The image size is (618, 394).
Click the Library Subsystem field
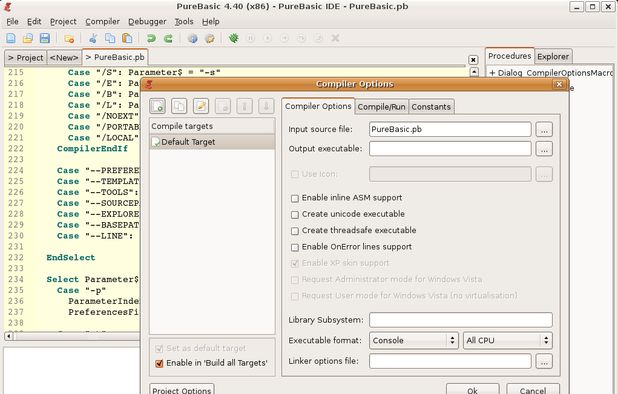point(461,320)
